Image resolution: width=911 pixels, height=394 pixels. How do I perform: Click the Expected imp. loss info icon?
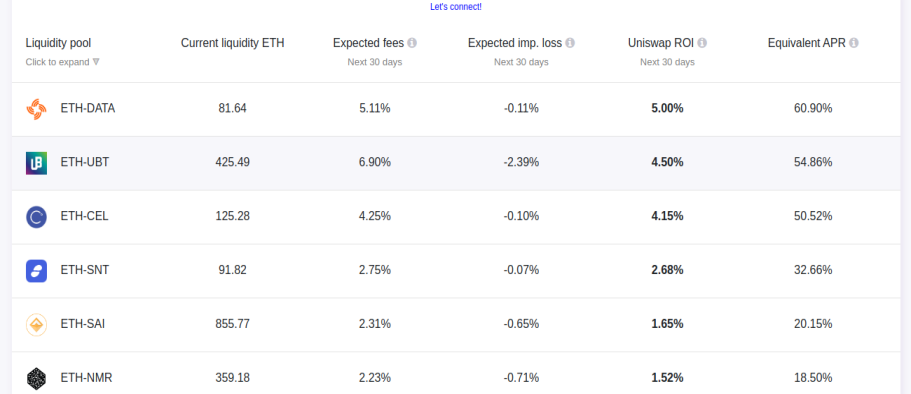tap(570, 43)
